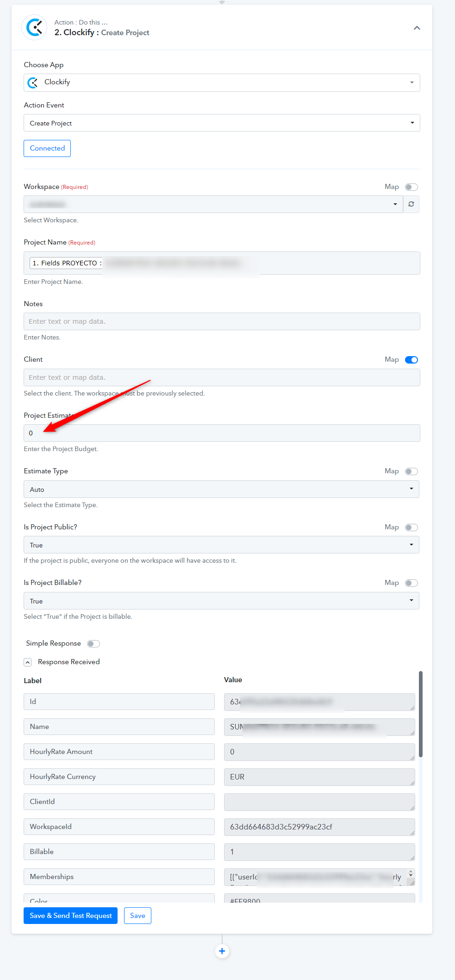The image size is (455, 980).
Task: Open the Action Event dropdown
Action: 222,123
